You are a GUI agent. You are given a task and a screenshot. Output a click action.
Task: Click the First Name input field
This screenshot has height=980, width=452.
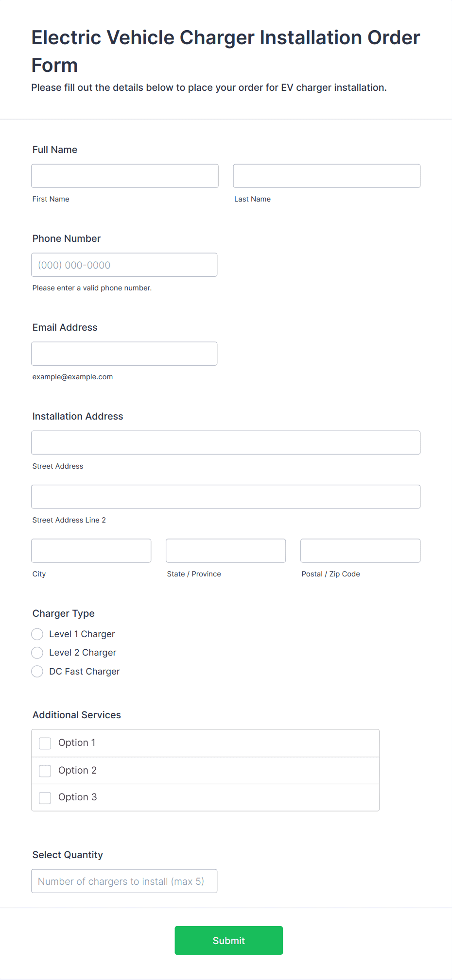(x=125, y=176)
